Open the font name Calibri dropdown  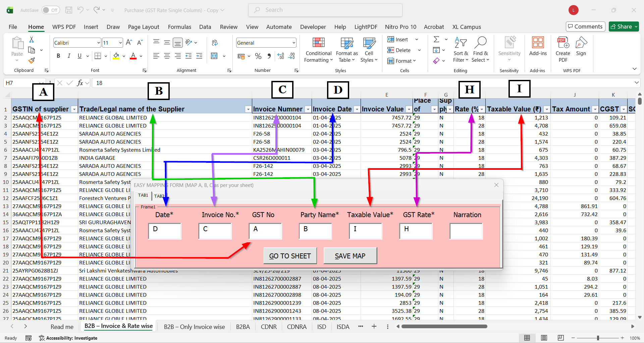(99, 43)
